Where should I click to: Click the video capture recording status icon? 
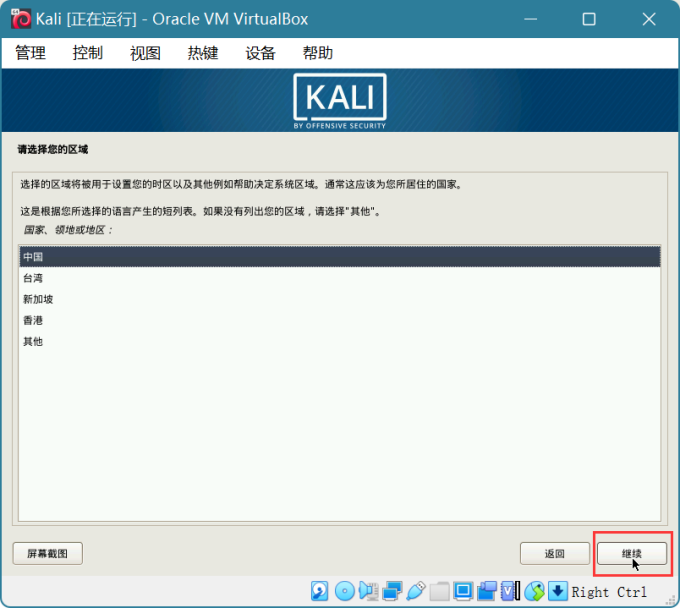[487, 592]
